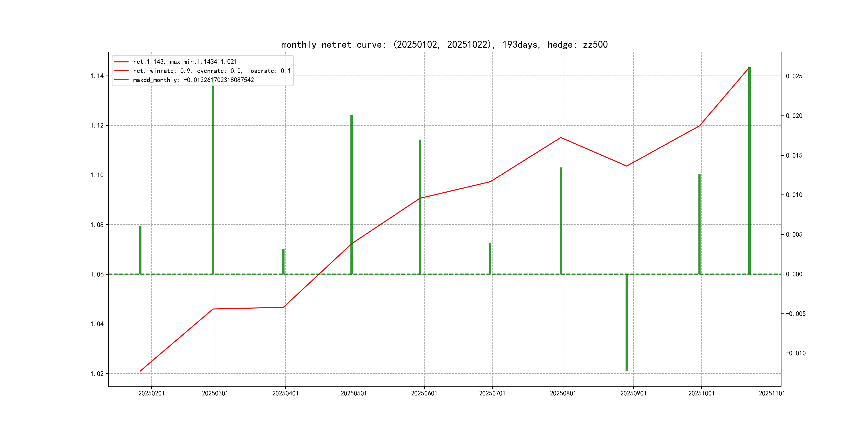The width and height of the screenshot is (868, 434).
Task: Click the short green bar near 20250401
Action: [283, 261]
